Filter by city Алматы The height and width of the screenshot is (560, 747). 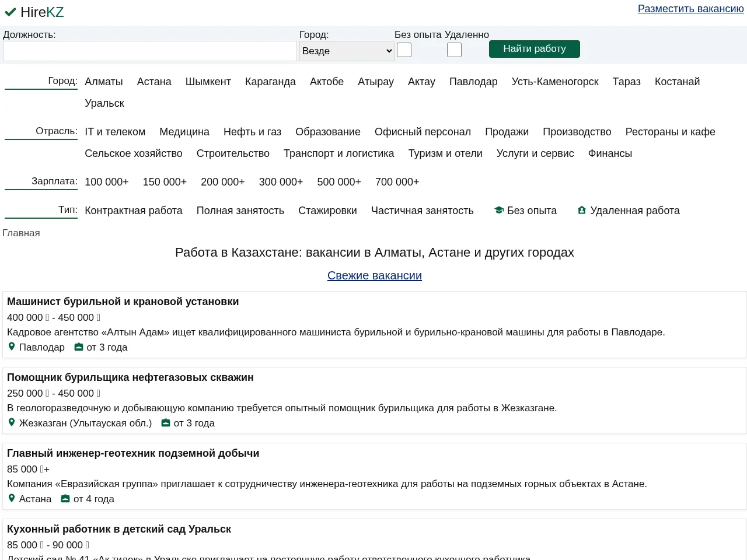tap(104, 82)
